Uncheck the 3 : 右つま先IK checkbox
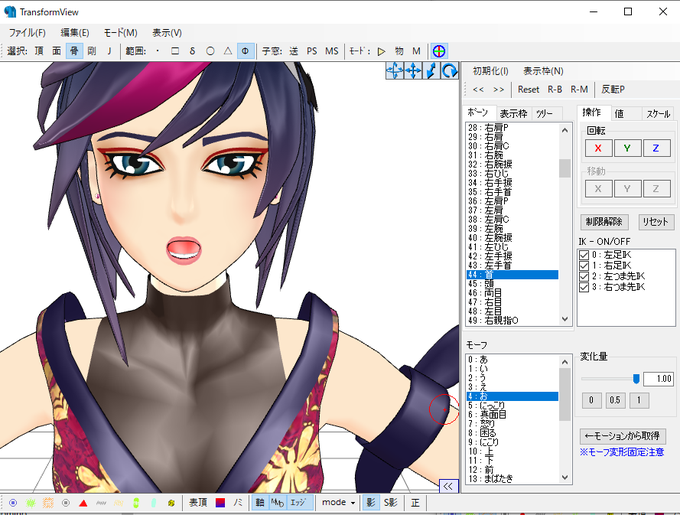 click(584, 287)
